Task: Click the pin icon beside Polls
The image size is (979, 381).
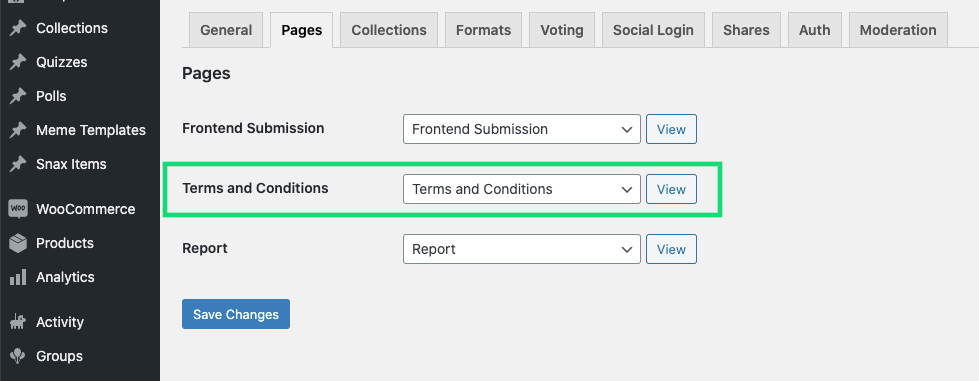Action: [x=18, y=96]
